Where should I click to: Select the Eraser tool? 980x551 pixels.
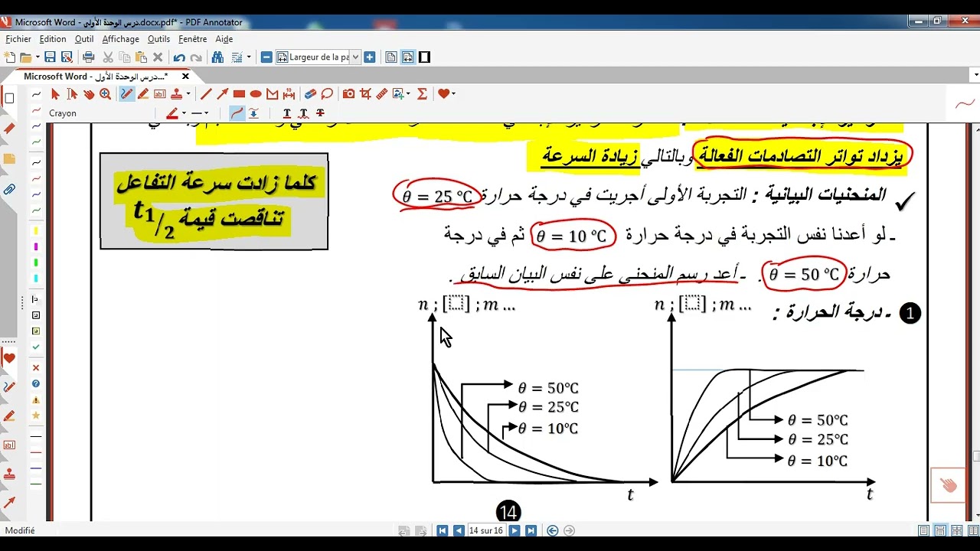[310, 94]
